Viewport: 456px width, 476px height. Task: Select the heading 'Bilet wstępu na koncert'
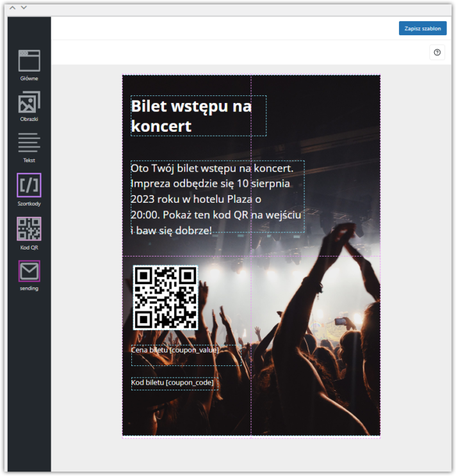199,116
